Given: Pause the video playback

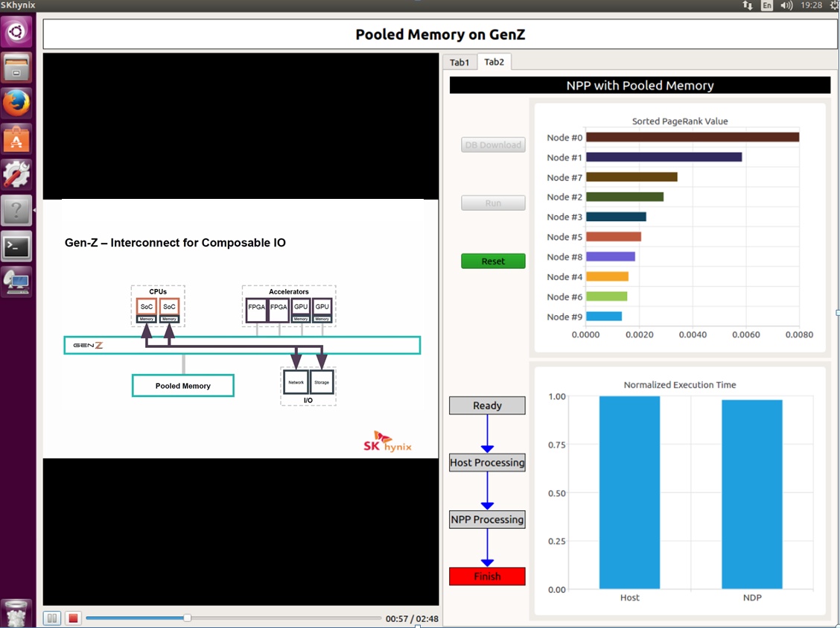Looking at the screenshot, I should pos(51,618).
